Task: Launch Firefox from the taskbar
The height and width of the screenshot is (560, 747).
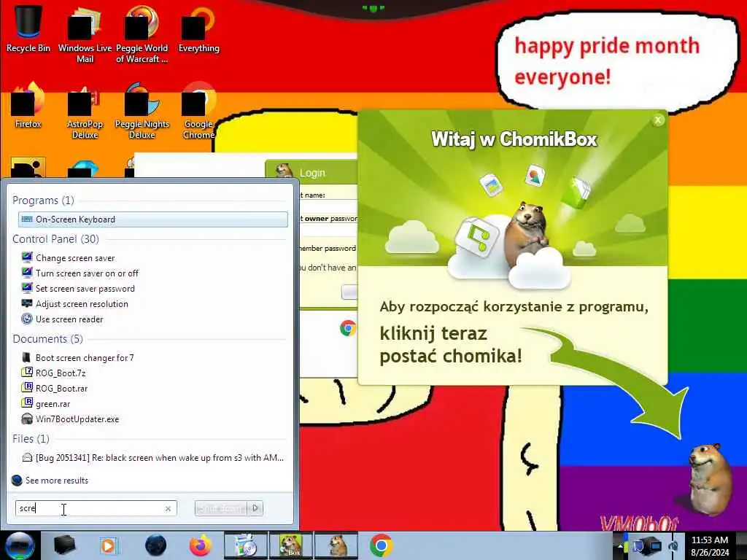Action: (x=201, y=545)
